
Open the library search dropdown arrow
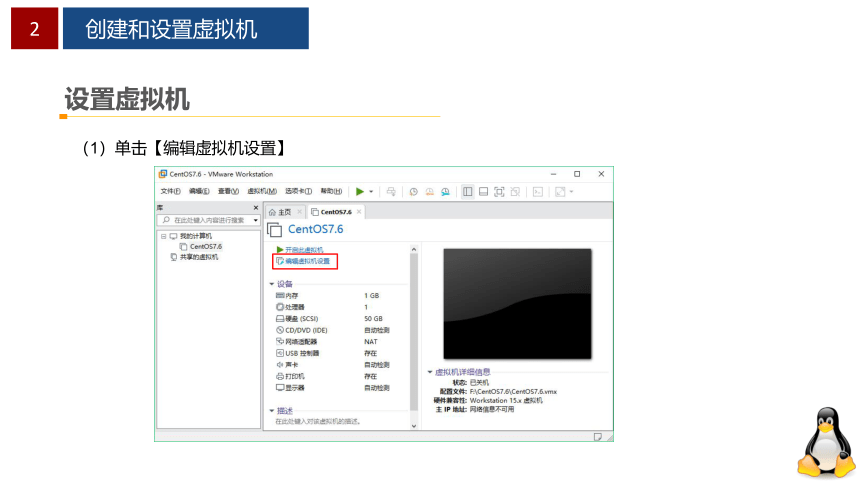tap(256, 221)
